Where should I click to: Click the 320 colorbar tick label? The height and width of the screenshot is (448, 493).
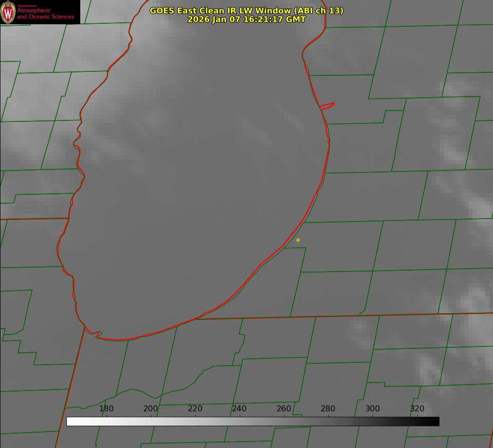point(417,409)
